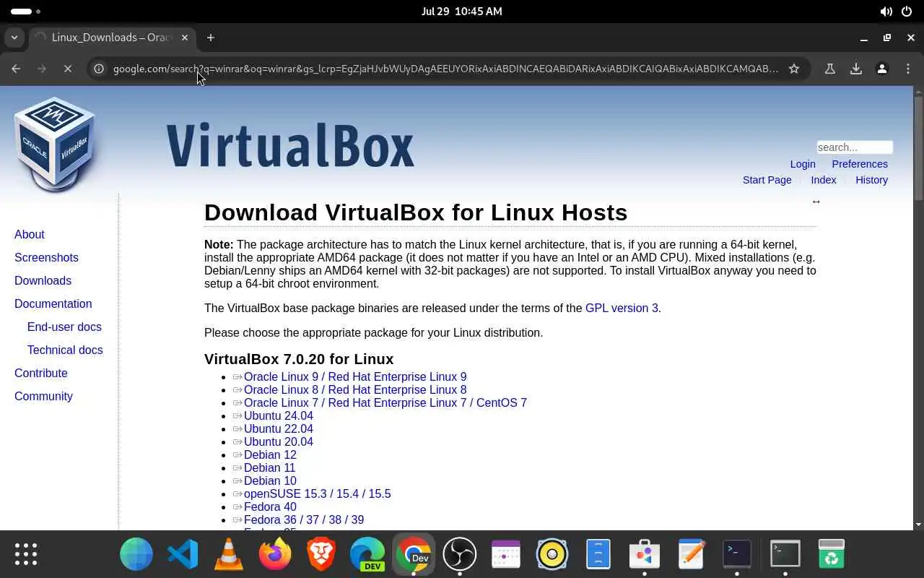Viewport: 924px width, 578px height.
Task: Open the Chrome profile avatar icon
Action: tap(882, 69)
